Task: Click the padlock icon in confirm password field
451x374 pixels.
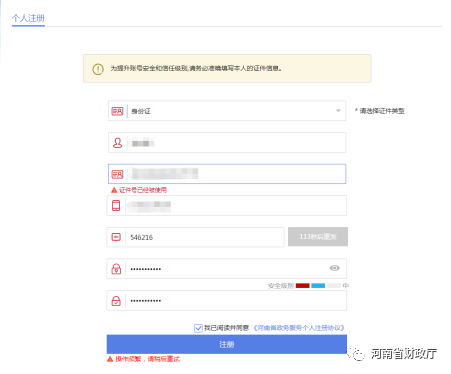Action: (x=116, y=301)
